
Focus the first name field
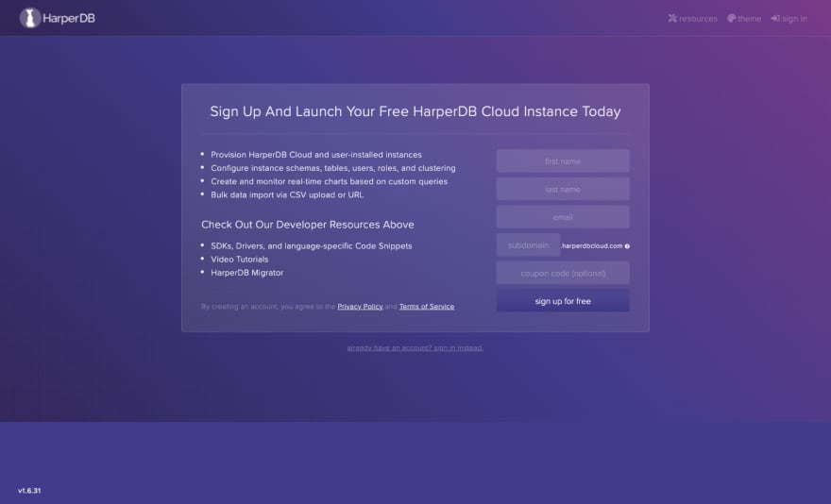[563, 161]
